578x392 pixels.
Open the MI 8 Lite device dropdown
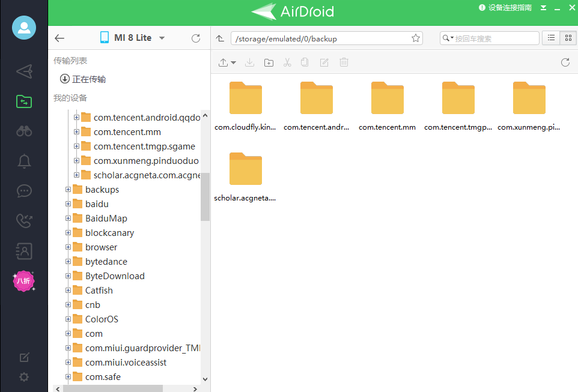162,38
